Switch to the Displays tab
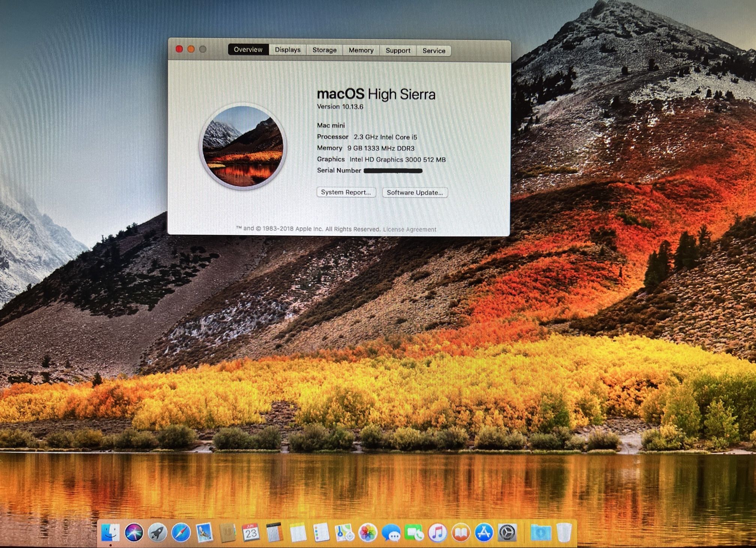The image size is (756, 548). click(288, 50)
